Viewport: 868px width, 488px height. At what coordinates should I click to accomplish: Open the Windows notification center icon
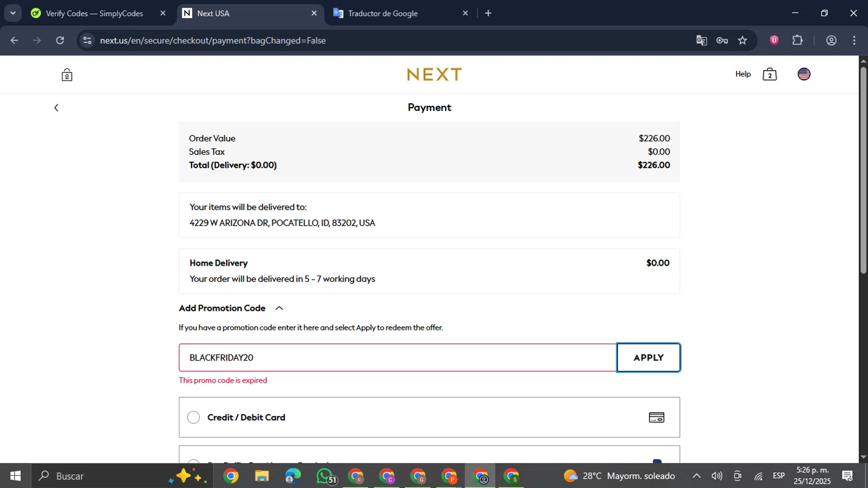(x=848, y=476)
